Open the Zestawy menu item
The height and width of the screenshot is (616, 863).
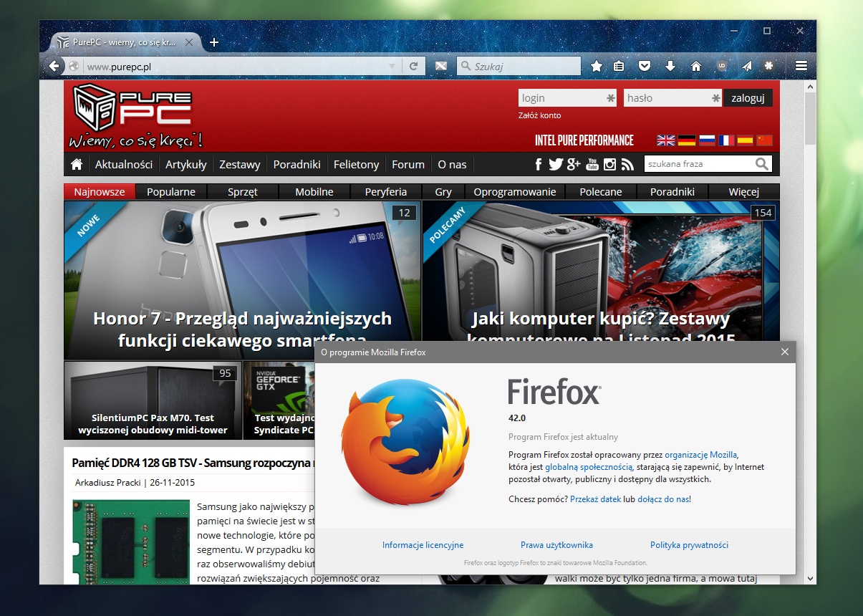click(x=240, y=164)
